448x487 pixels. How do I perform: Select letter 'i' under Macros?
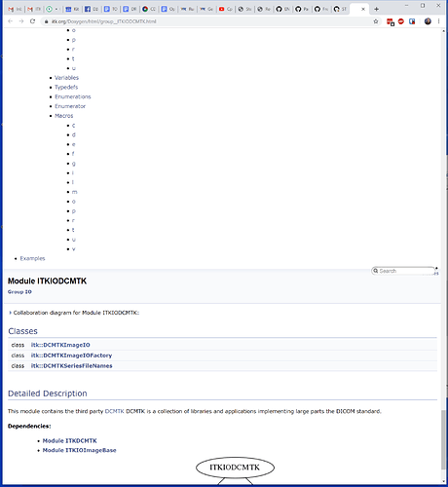click(73, 172)
